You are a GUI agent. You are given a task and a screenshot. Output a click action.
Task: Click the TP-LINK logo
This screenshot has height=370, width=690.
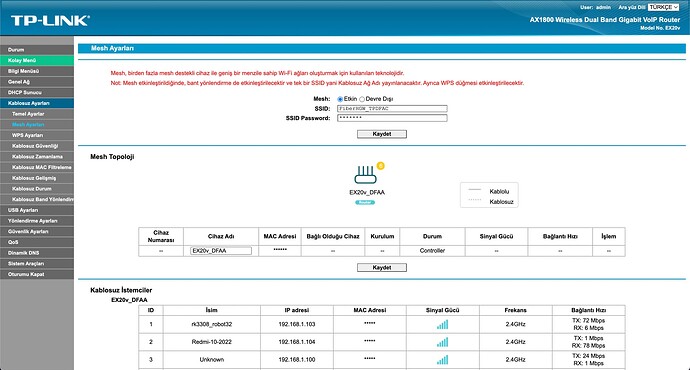pos(50,21)
